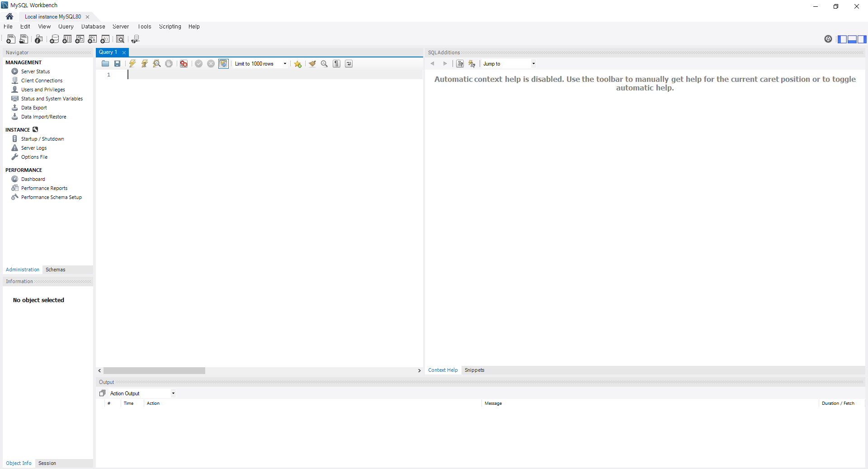Open Server Status in Navigator
The image size is (868, 469).
pyautogui.click(x=35, y=71)
